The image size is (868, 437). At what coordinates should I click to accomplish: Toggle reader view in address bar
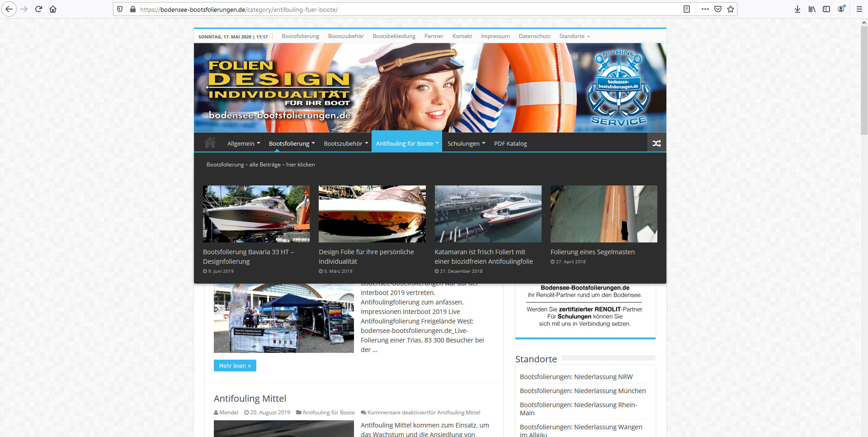687,9
